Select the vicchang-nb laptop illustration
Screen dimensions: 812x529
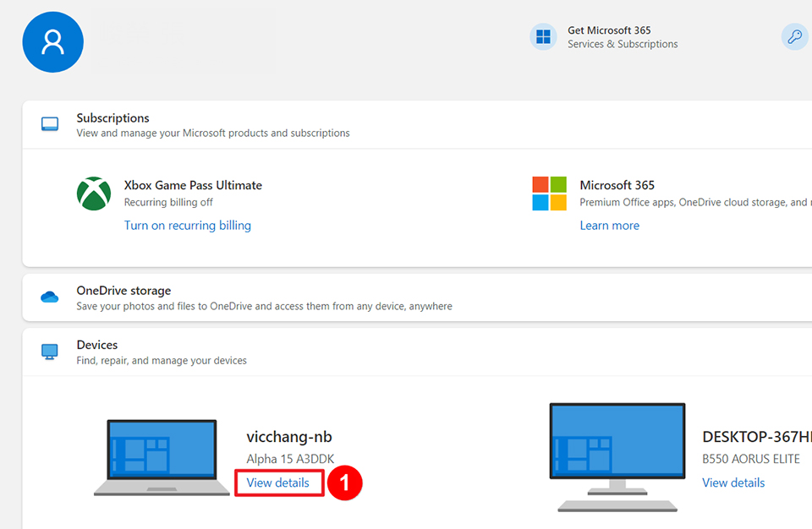click(x=161, y=455)
